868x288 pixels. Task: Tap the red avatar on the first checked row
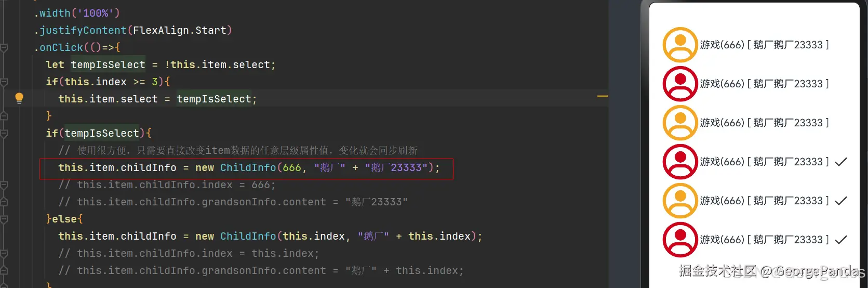pos(680,162)
